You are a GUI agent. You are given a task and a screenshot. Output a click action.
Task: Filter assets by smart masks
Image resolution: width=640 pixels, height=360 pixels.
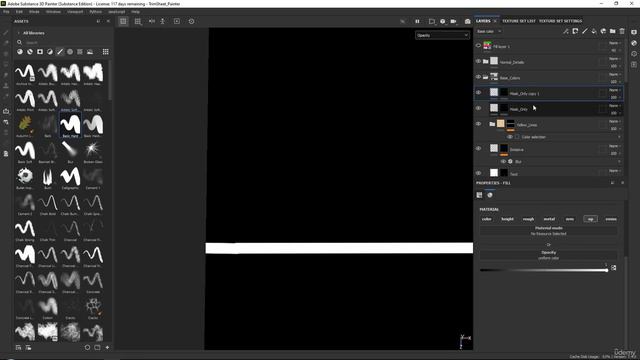click(x=40, y=52)
